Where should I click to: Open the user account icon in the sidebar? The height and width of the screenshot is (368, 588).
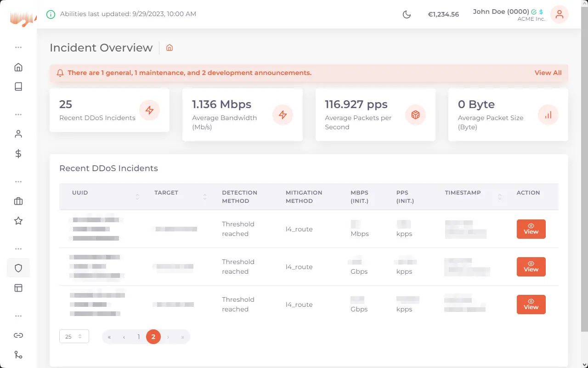pyautogui.click(x=18, y=133)
